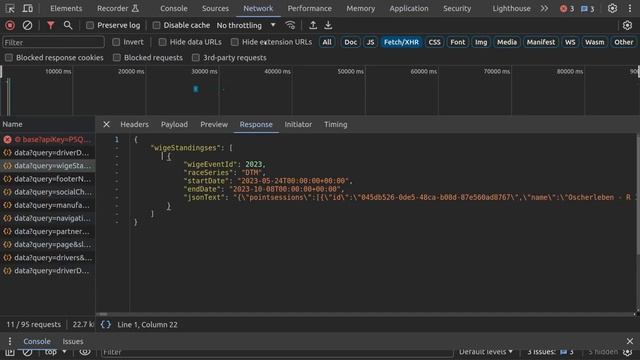Toggle the network filter funnel icon
This screenshot has height=360, width=640.
50,25
